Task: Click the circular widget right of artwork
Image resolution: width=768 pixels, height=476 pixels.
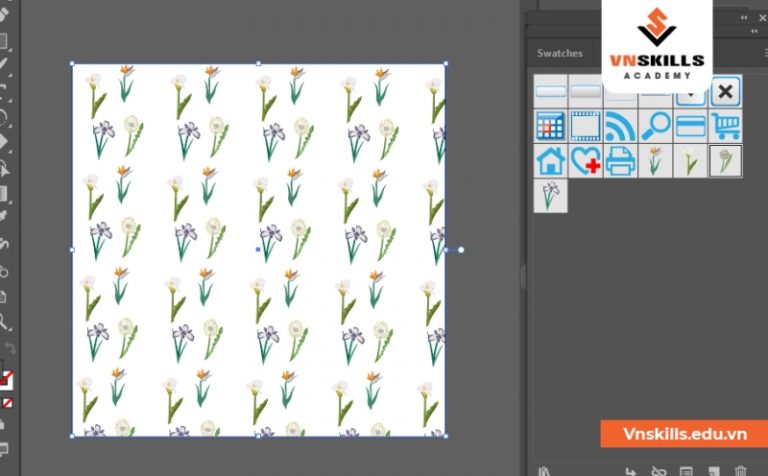Action: coord(461,250)
